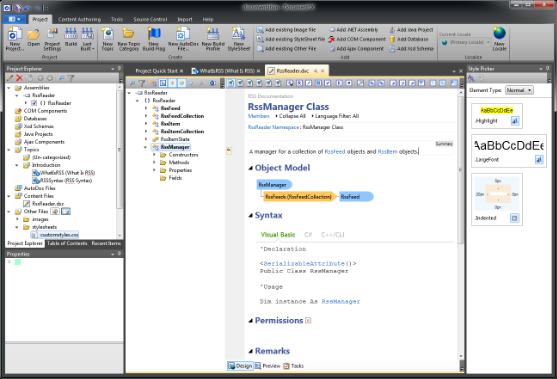
Task: Click the New Topic Category icon
Action: [x=129, y=39]
